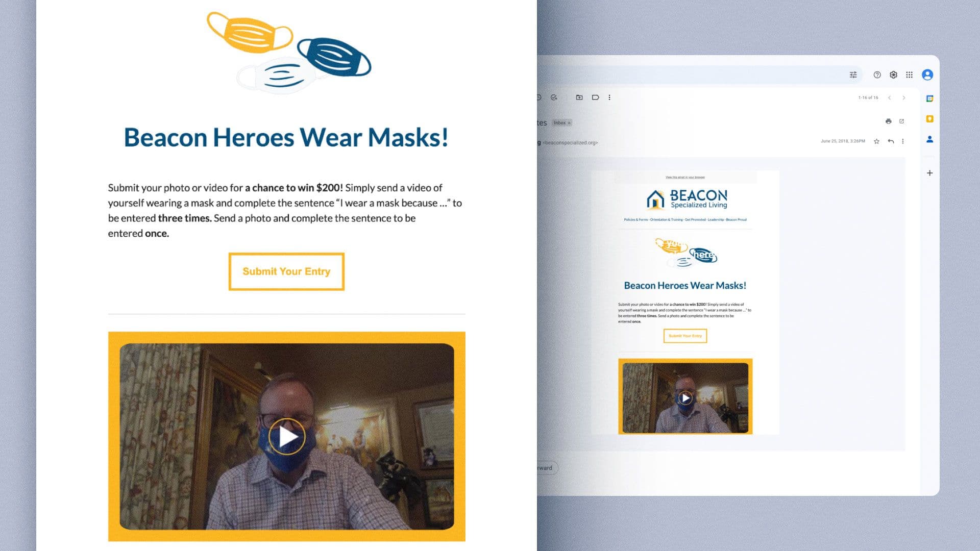Reply to the Beacon email
Screen dimensions: 980x551
tap(891, 141)
